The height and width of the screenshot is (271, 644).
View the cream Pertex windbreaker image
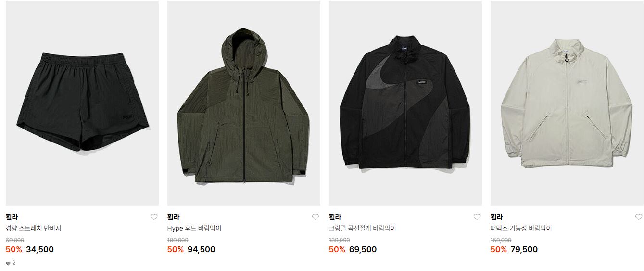click(x=567, y=103)
